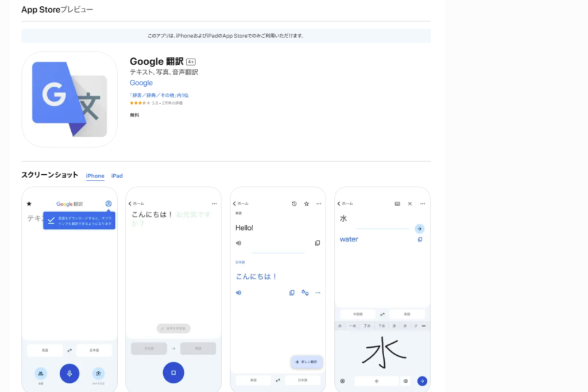Open the 辞書/辞典/その他 category ranking link
The width and height of the screenshot is (588, 392).
159,95
